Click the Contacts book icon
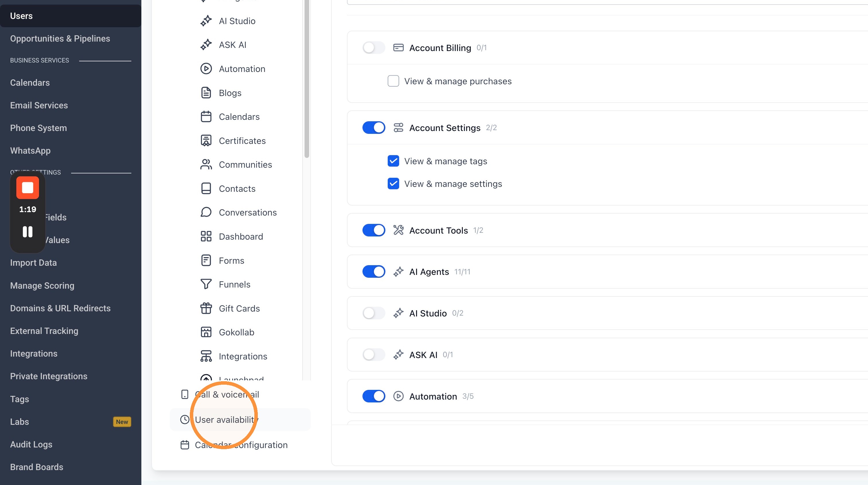868x485 pixels. coord(206,189)
